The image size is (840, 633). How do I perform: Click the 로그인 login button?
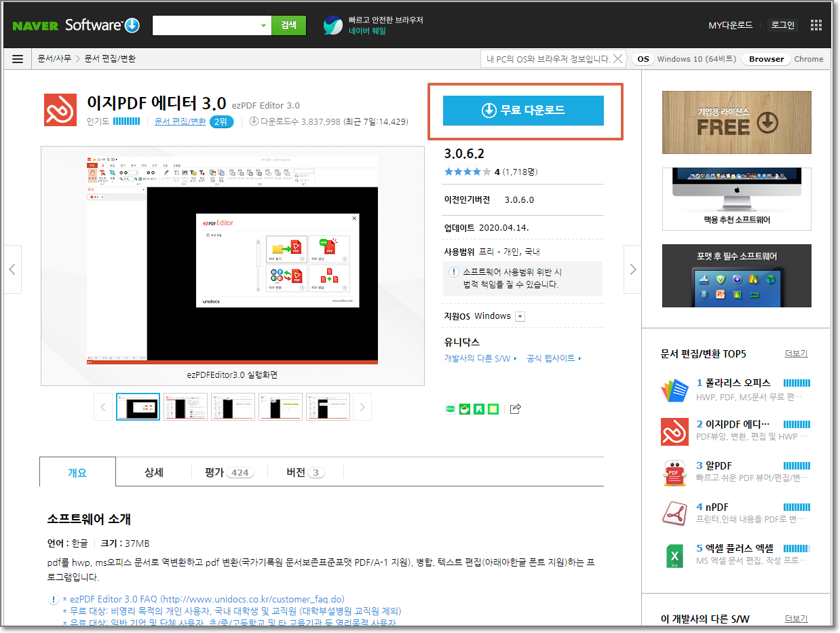point(782,25)
